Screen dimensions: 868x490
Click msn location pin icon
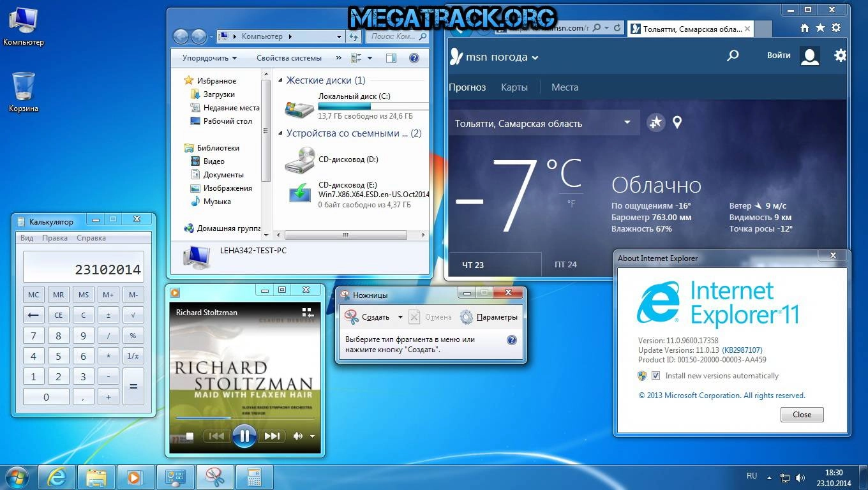(x=677, y=122)
